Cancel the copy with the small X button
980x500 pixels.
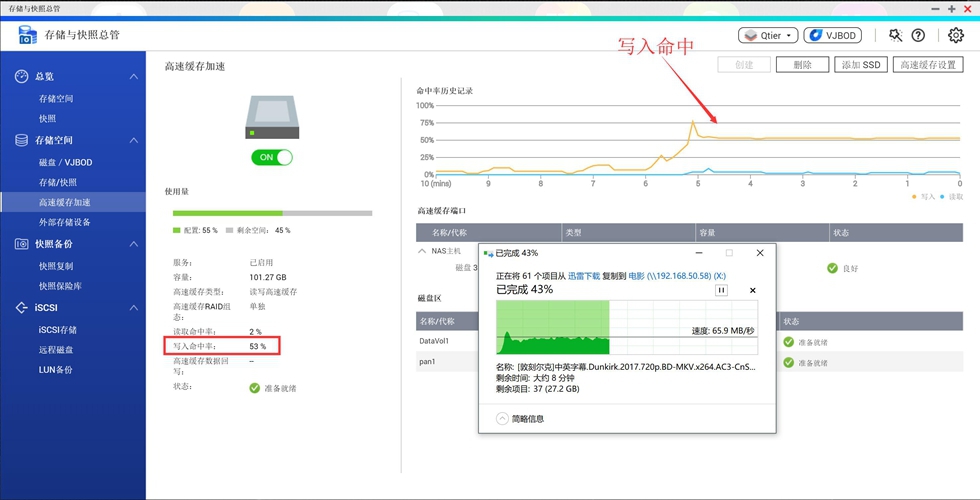pyautogui.click(x=752, y=290)
